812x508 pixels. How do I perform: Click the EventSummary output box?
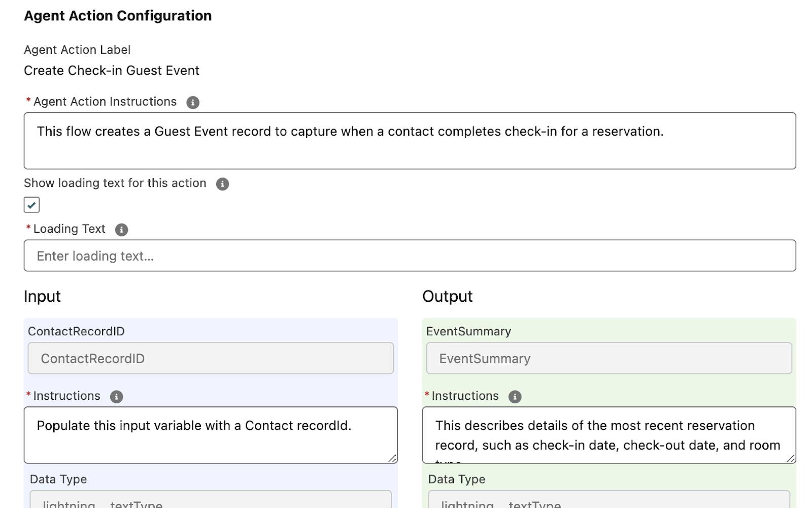tap(608, 358)
